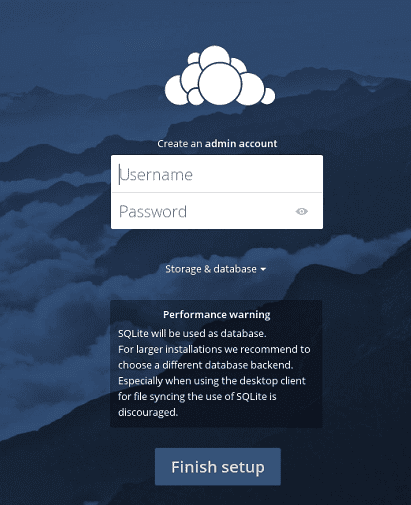The width and height of the screenshot is (411, 505).
Task: Click the 'Create an admin account' label
Action: tap(217, 144)
